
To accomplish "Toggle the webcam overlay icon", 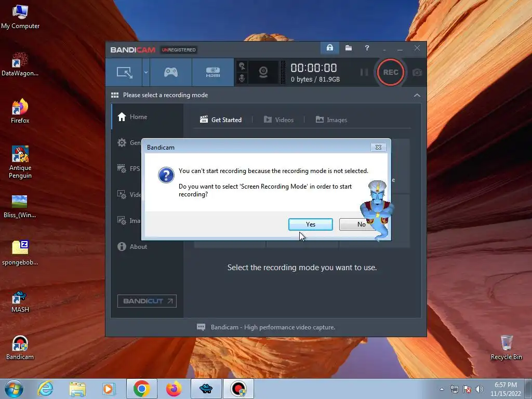I will (x=263, y=72).
